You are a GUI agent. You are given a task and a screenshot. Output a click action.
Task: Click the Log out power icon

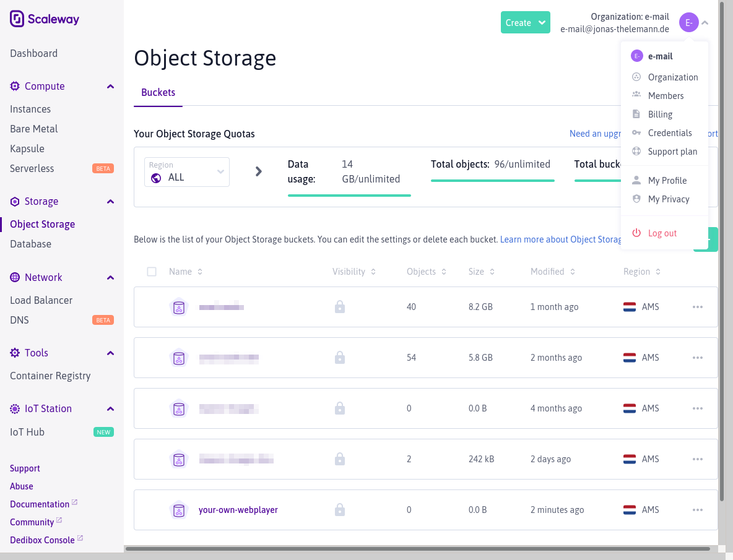636,233
